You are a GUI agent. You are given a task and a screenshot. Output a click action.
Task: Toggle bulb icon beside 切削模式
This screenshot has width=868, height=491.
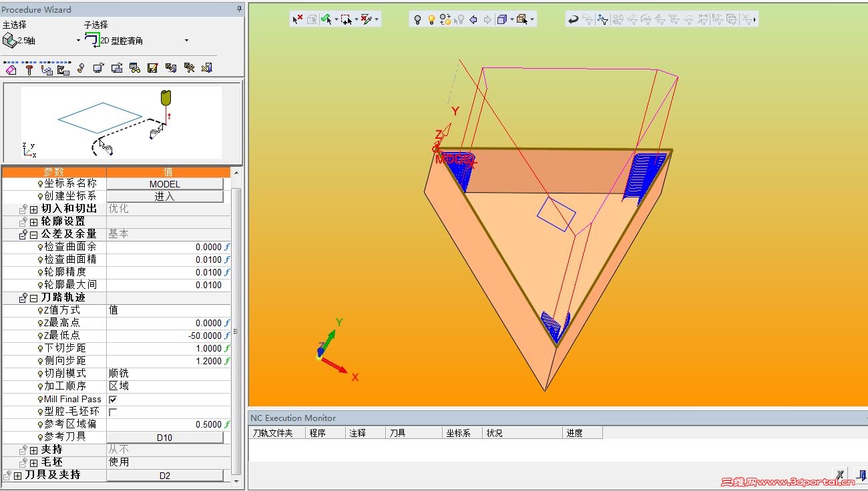pyautogui.click(x=40, y=374)
